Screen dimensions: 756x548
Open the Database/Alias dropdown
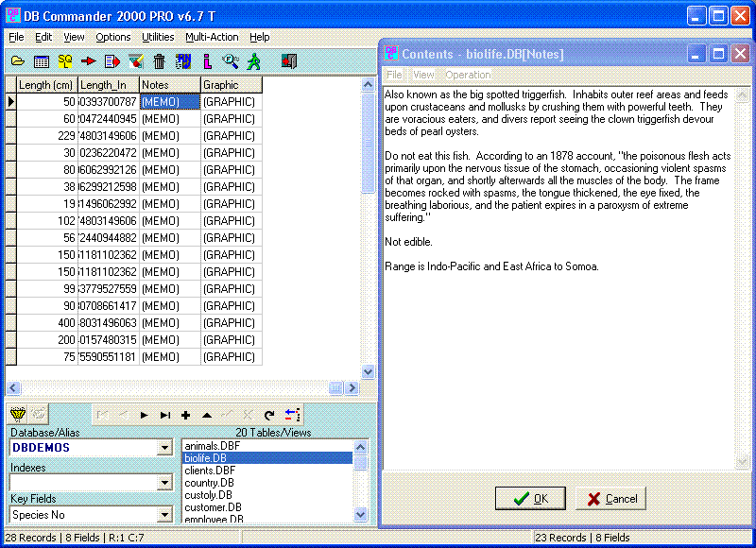(164, 448)
